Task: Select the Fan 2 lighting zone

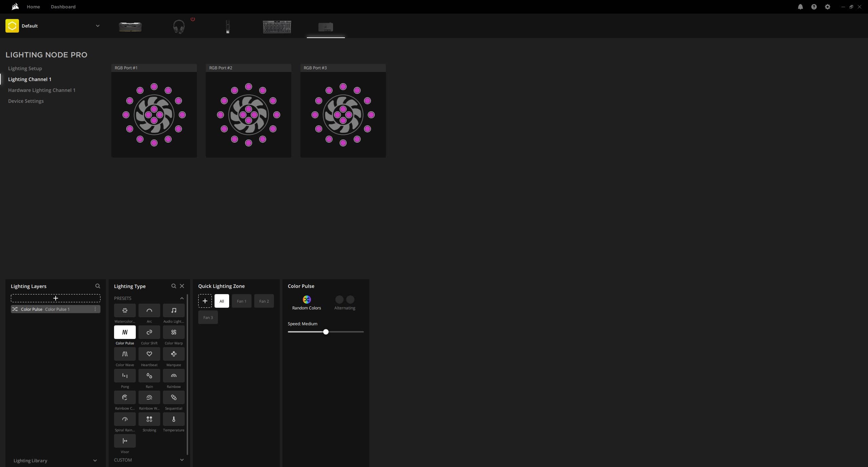Action: [x=264, y=301]
